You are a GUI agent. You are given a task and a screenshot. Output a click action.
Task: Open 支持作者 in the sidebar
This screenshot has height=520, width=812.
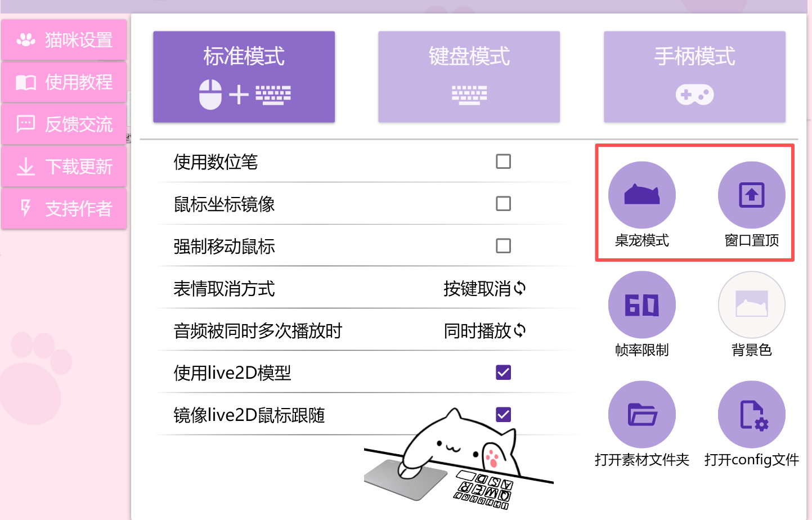64,209
